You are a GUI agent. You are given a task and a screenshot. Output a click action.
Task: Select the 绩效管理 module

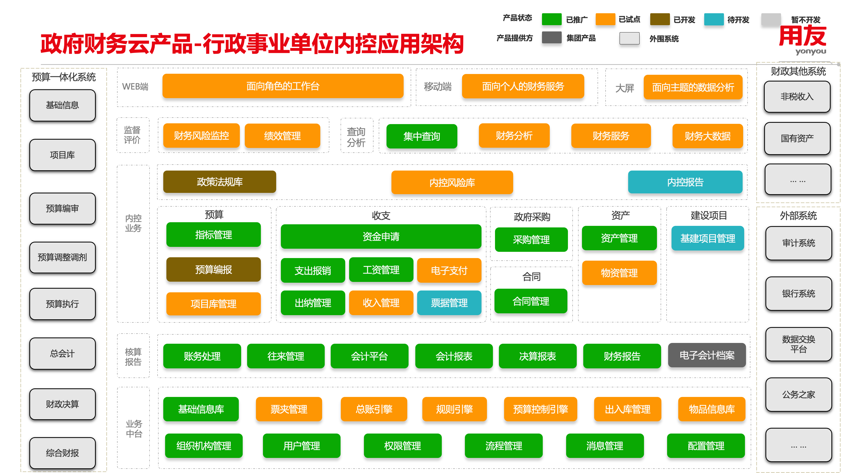[x=282, y=136]
